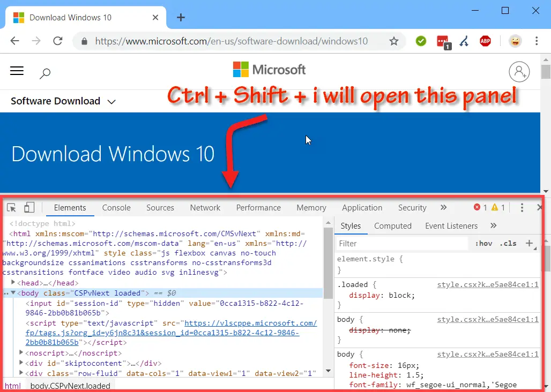This screenshot has height=392, width=551.
Task: Open a new browser tab
Action: [x=181, y=17]
